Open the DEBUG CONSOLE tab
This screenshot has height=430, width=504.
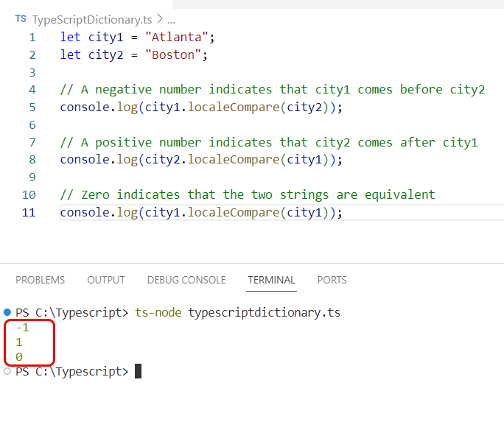pos(186,280)
